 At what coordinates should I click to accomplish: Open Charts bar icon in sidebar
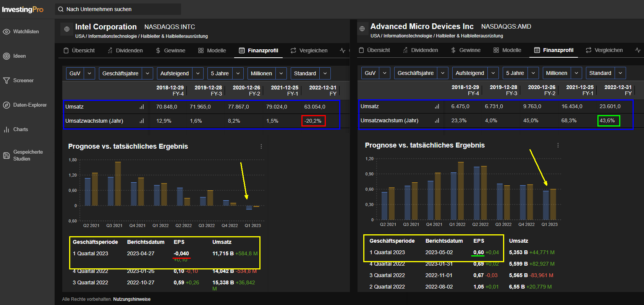(x=6, y=130)
